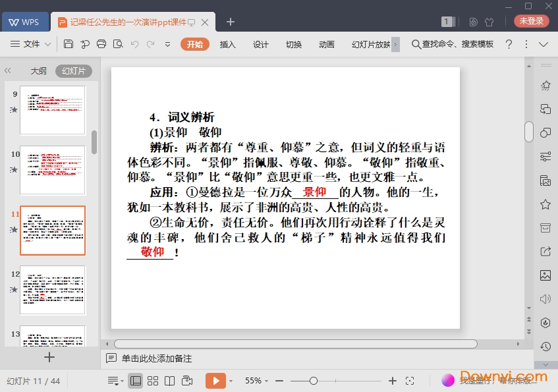Switch to slide sorter view
Image resolution: width=558 pixels, height=392 pixels.
[x=153, y=381]
